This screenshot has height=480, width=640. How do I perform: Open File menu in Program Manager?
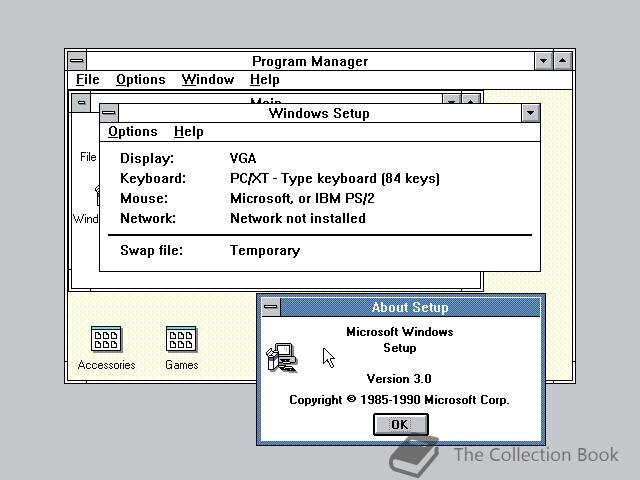point(88,80)
